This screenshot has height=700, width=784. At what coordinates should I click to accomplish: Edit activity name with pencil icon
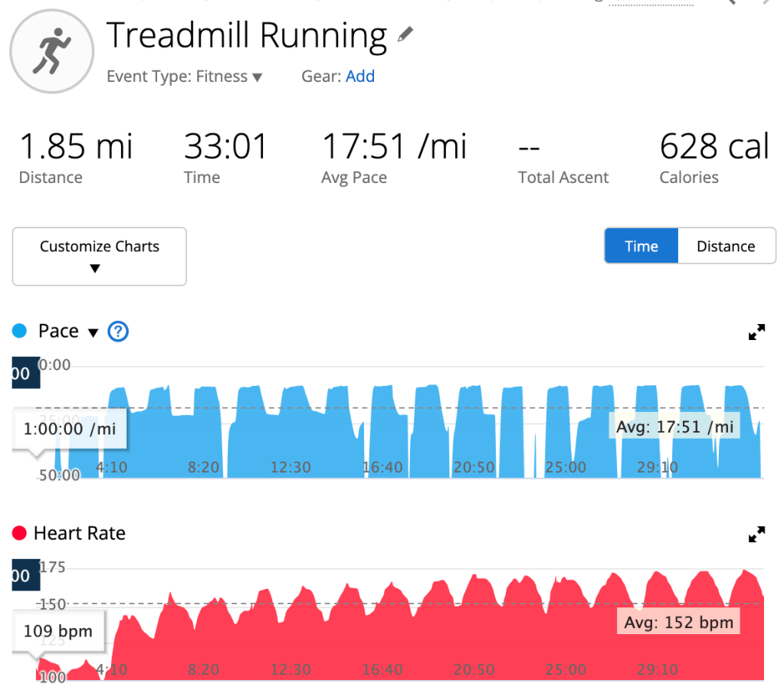click(x=405, y=34)
